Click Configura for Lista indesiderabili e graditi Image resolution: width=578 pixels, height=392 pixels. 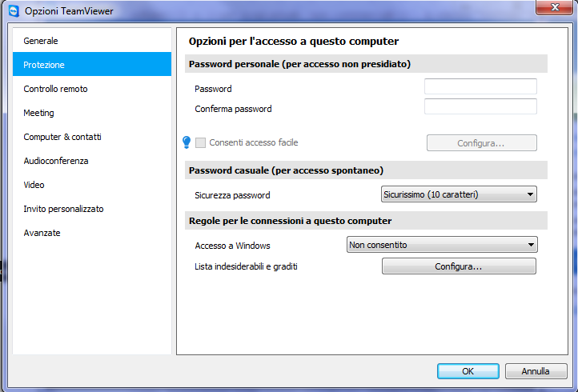click(459, 266)
